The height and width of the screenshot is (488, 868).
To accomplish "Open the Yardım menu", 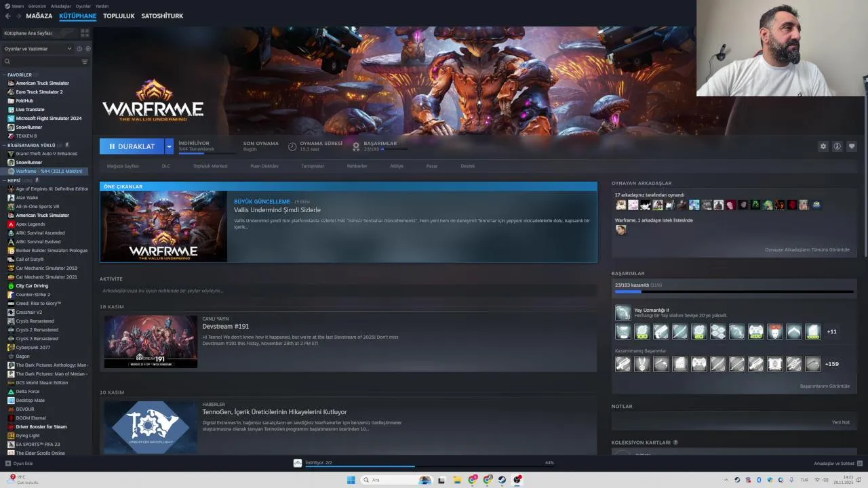I will point(102,6).
